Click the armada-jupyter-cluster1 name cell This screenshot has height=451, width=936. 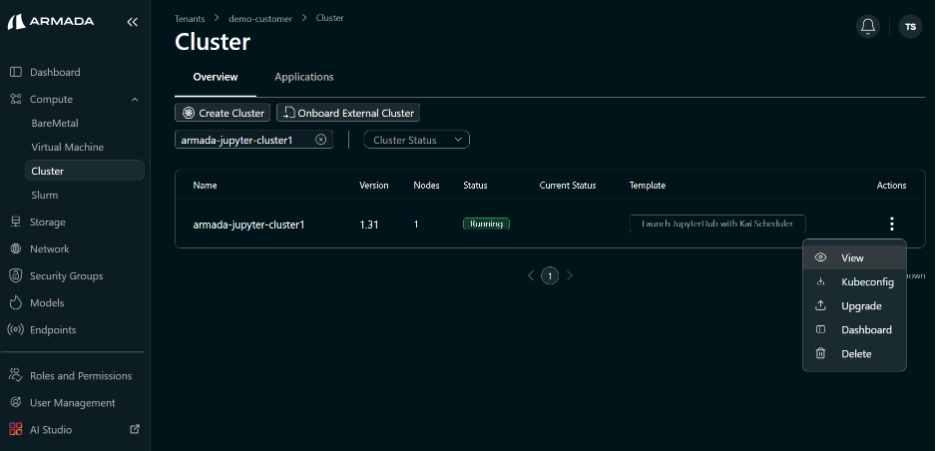click(249, 225)
